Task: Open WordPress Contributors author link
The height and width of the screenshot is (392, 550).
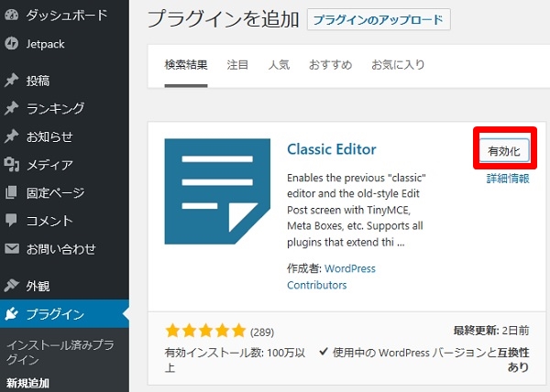Action: click(331, 277)
